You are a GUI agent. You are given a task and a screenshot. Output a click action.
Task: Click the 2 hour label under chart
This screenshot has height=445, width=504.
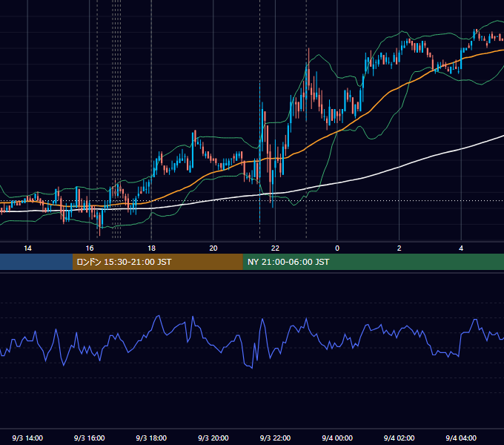(x=399, y=248)
